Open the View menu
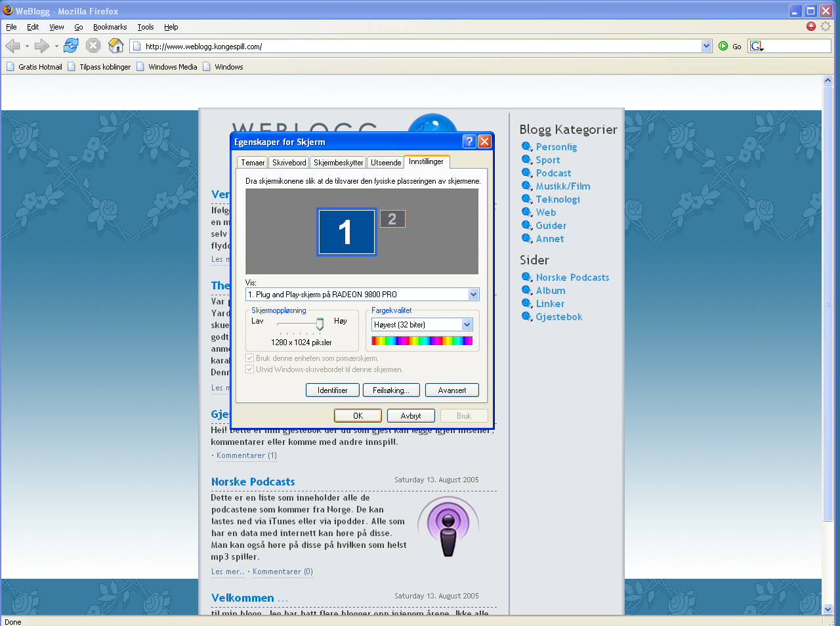 (x=56, y=27)
